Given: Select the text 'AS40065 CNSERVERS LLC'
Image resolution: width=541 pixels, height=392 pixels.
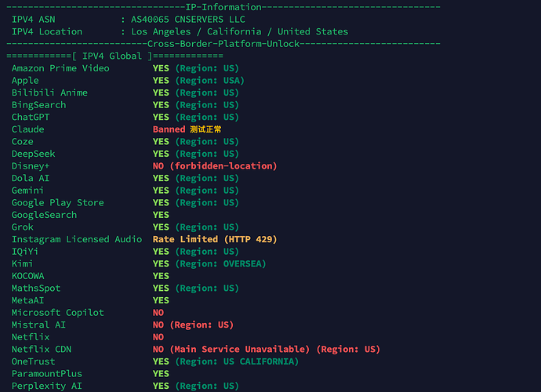Looking at the screenshot, I should point(188,20).
